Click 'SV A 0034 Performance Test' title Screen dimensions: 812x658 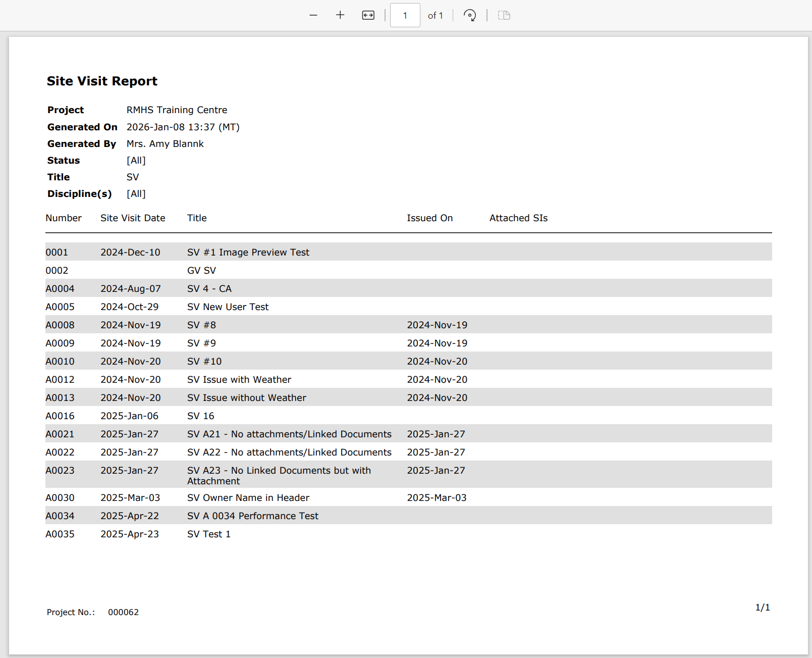click(253, 516)
